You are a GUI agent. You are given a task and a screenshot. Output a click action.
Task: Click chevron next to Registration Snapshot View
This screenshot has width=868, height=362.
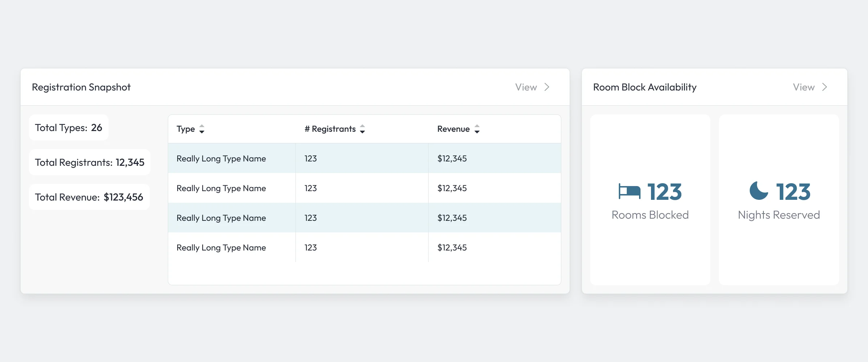[x=547, y=87]
